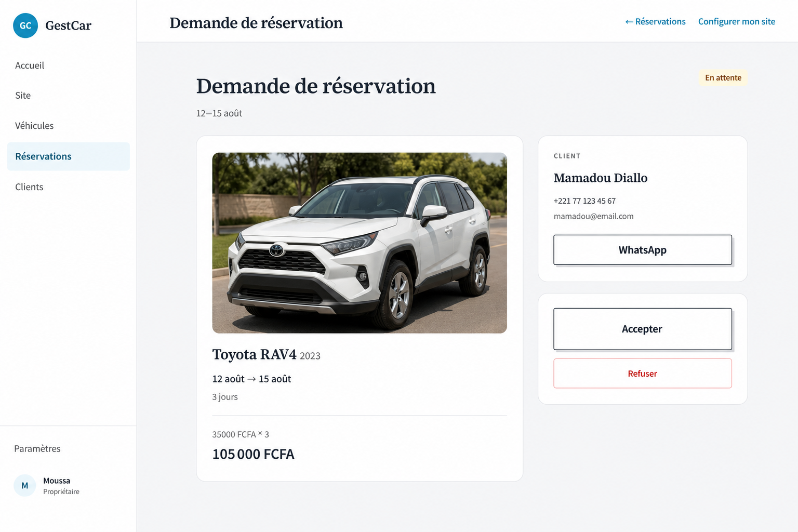Click the 12–15 août subtitle

click(219, 113)
